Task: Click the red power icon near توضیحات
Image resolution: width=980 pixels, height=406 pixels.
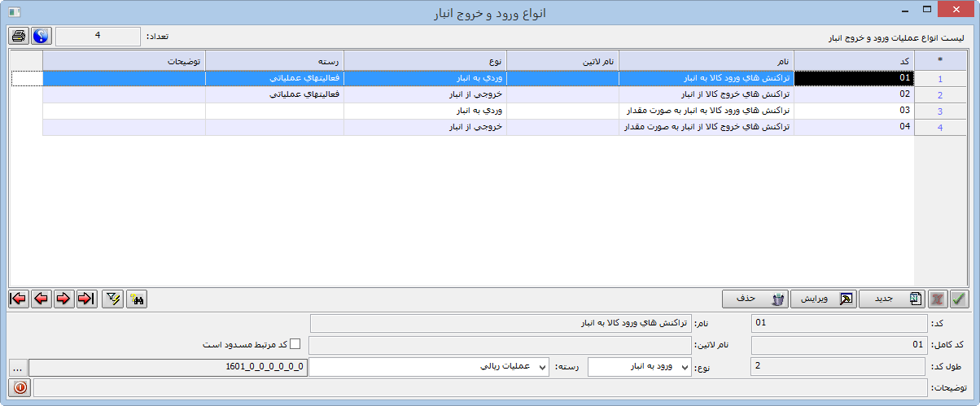Action: coord(21,388)
